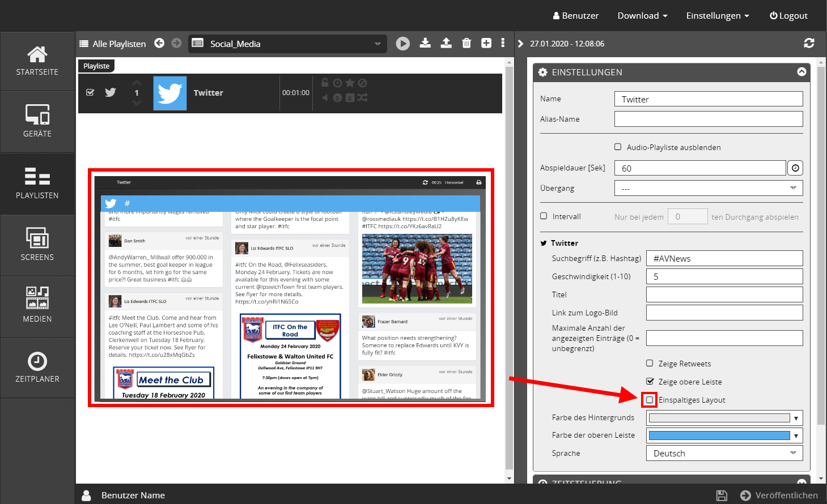Delete using the trash icon

tap(466, 43)
